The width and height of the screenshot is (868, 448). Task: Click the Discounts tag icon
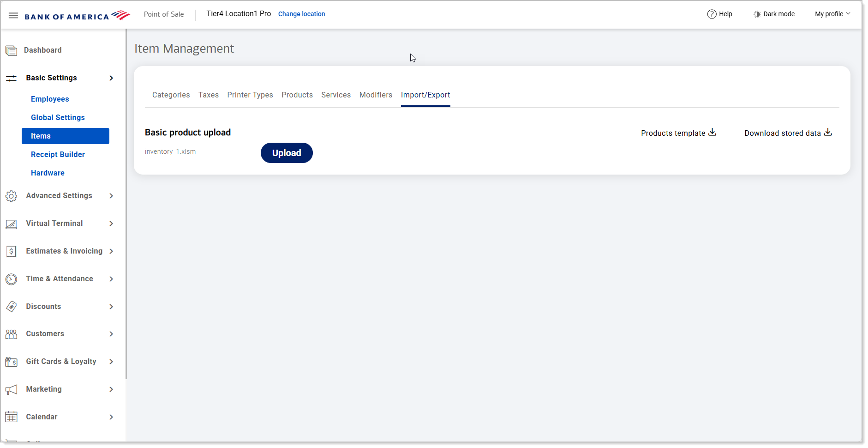pyautogui.click(x=11, y=307)
